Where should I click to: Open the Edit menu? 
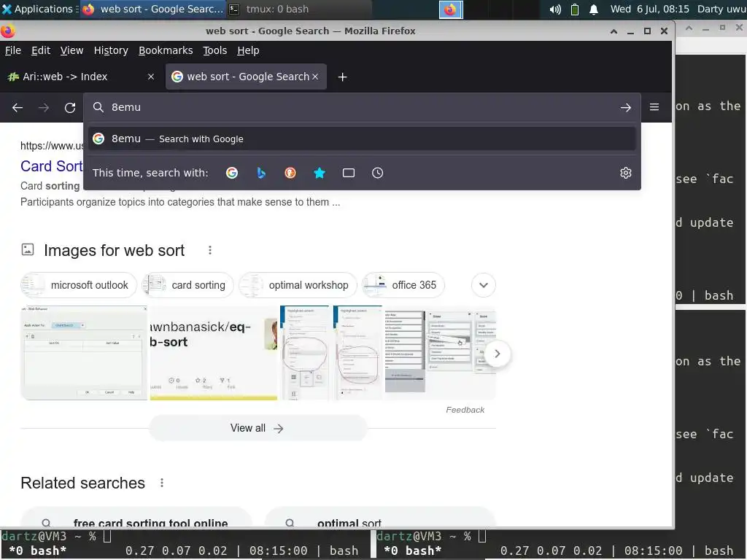coord(41,50)
